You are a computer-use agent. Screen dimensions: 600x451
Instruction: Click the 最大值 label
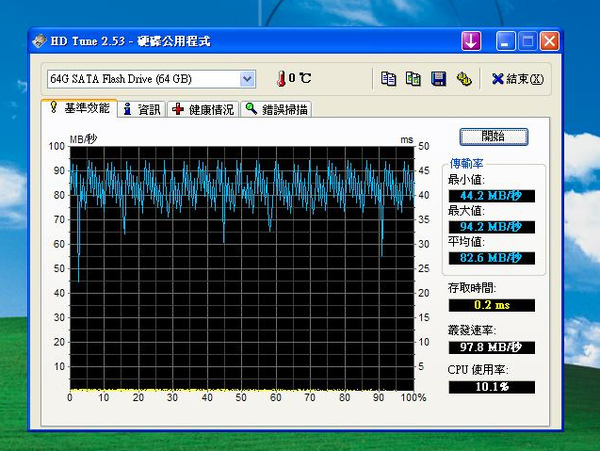coord(466,210)
